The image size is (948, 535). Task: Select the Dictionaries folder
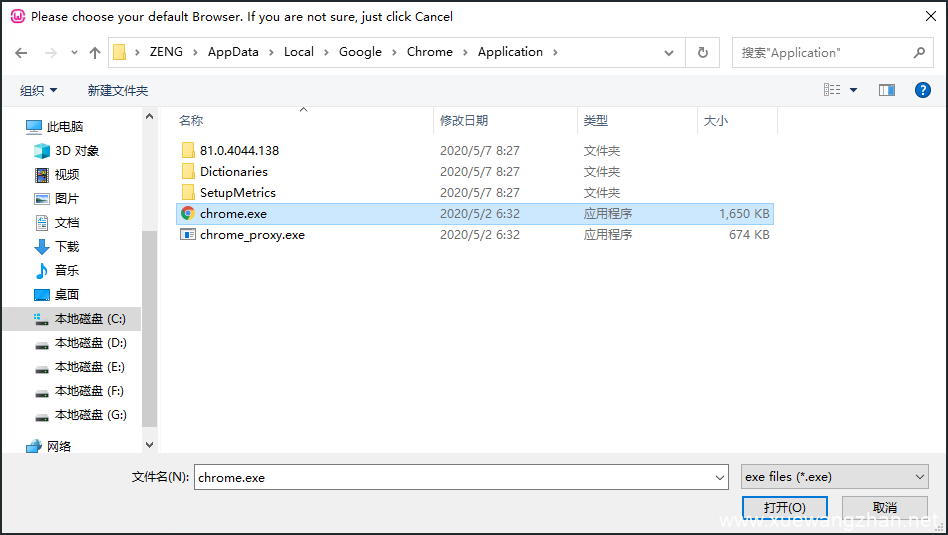coord(233,172)
